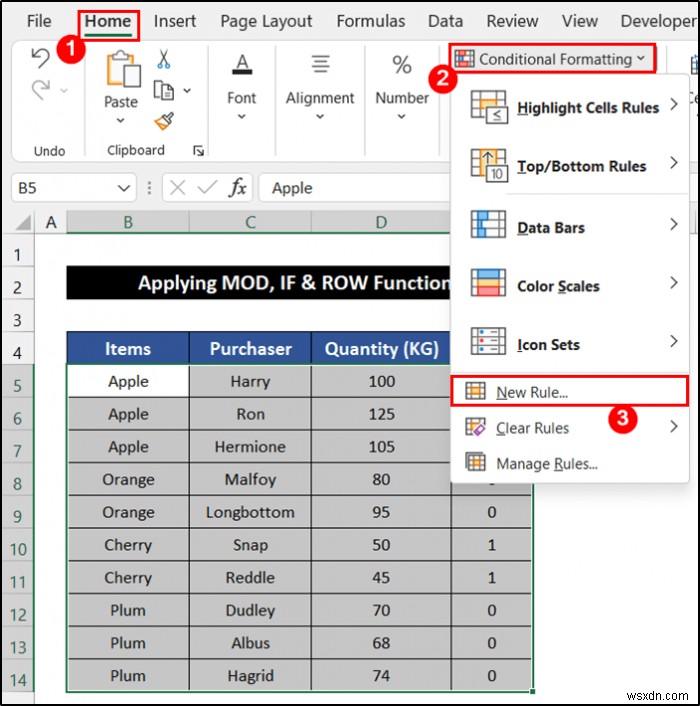Click the formula bar Enter checkmark
This screenshot has height=706, width=700.
pyautogui.click(x=208, y=187)
